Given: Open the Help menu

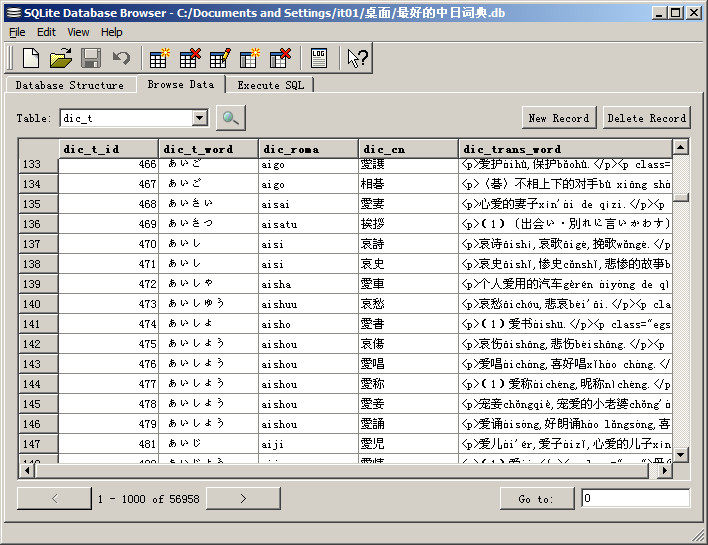Looking at the screenshot, I should tap(112, 33).
